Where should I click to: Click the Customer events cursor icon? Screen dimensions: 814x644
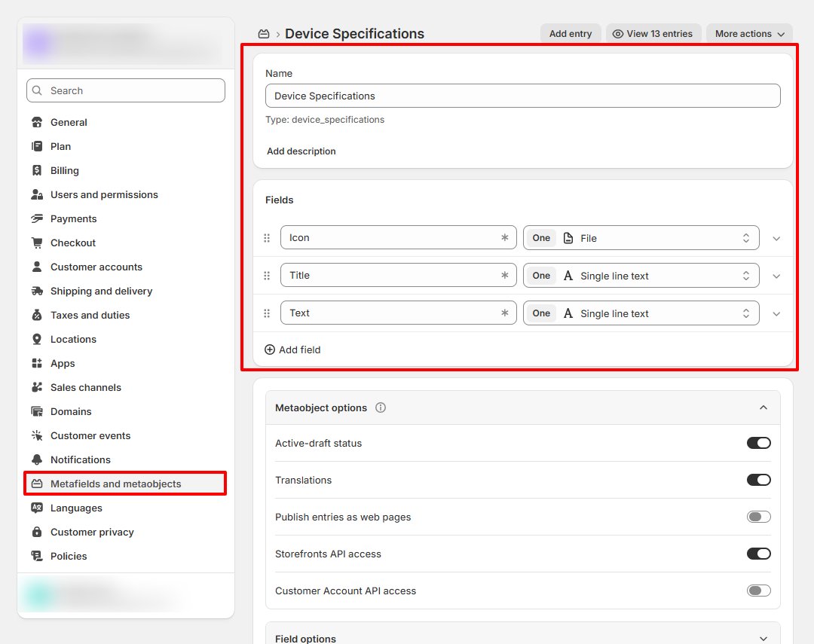pos(37,436)
